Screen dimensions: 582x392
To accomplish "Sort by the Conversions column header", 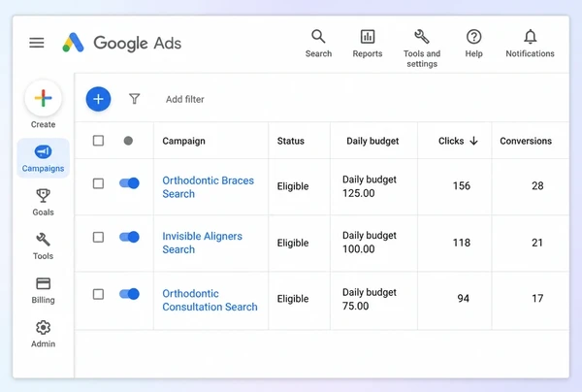I will [x=526, y=141].
